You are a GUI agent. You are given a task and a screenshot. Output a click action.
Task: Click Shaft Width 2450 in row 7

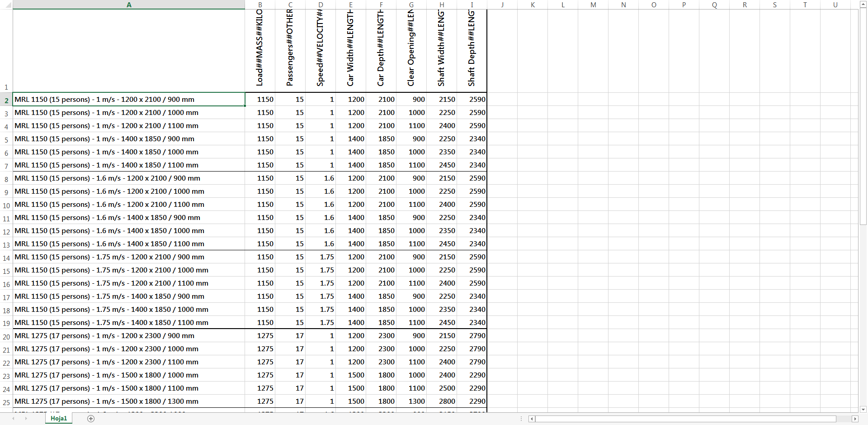coord(442,165)
